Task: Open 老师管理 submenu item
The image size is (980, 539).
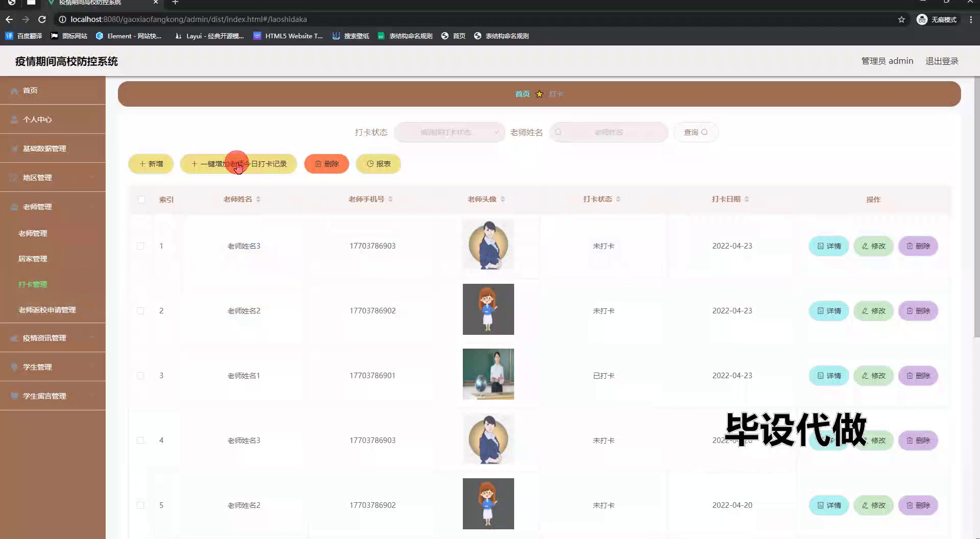Action: (33, 233)
